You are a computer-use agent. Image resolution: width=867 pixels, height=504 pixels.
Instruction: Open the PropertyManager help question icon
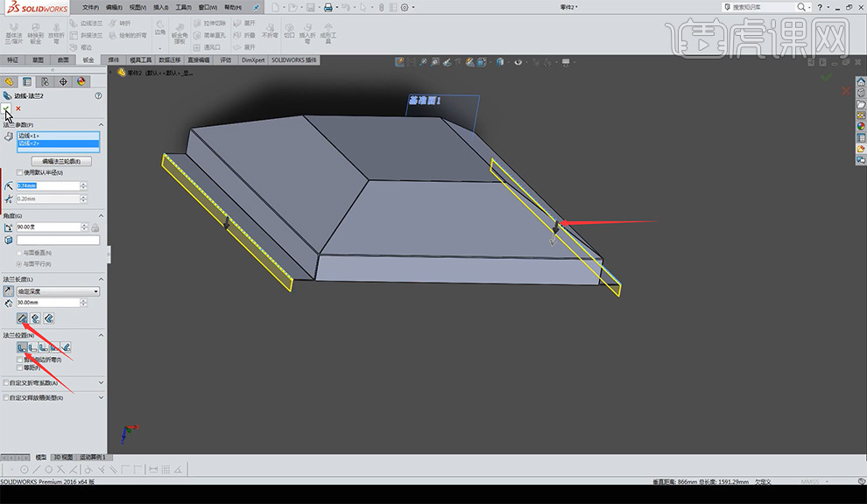97,95
